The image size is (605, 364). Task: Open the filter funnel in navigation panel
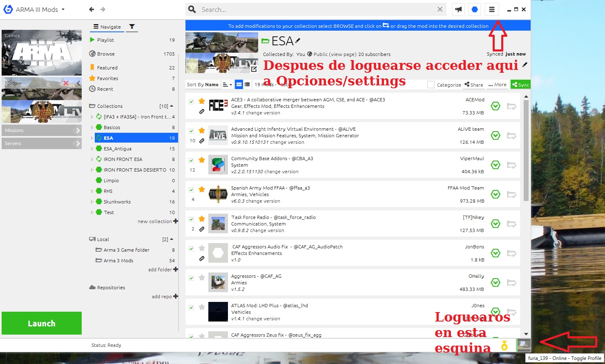coord(132,27)
